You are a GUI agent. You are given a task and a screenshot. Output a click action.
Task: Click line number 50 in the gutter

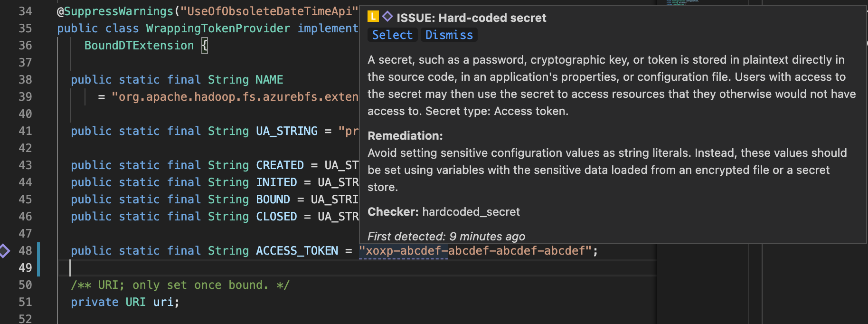[25, 285]
